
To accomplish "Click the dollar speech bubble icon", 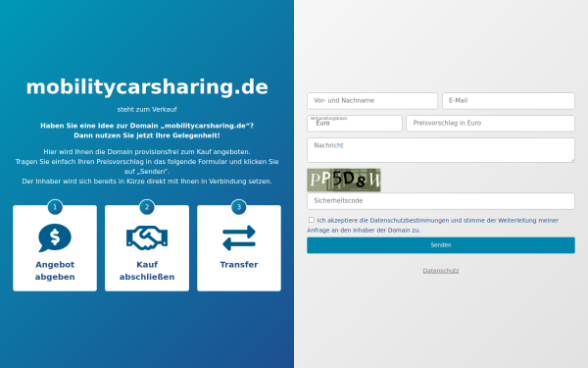I will pyautogui.click(x=55, y=237).
